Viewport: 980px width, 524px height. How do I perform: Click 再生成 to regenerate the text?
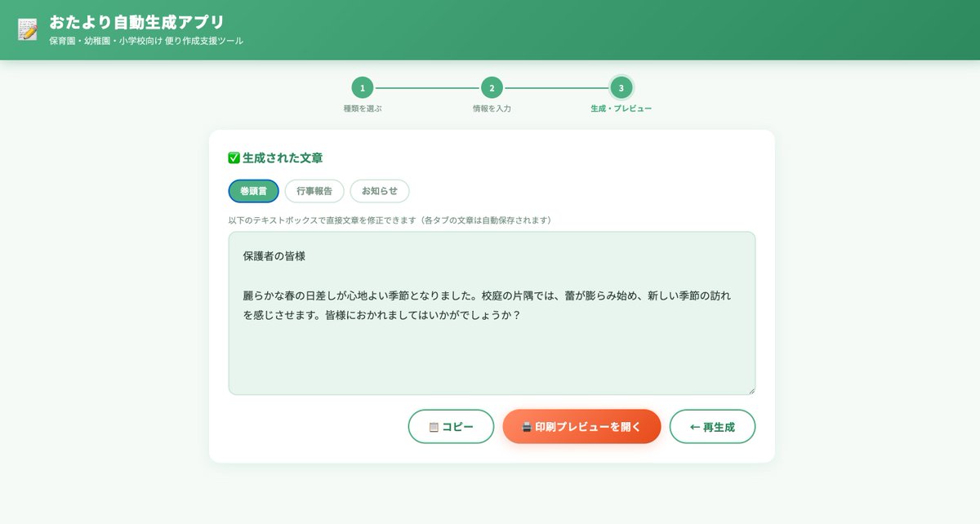(x=712, y=426)
